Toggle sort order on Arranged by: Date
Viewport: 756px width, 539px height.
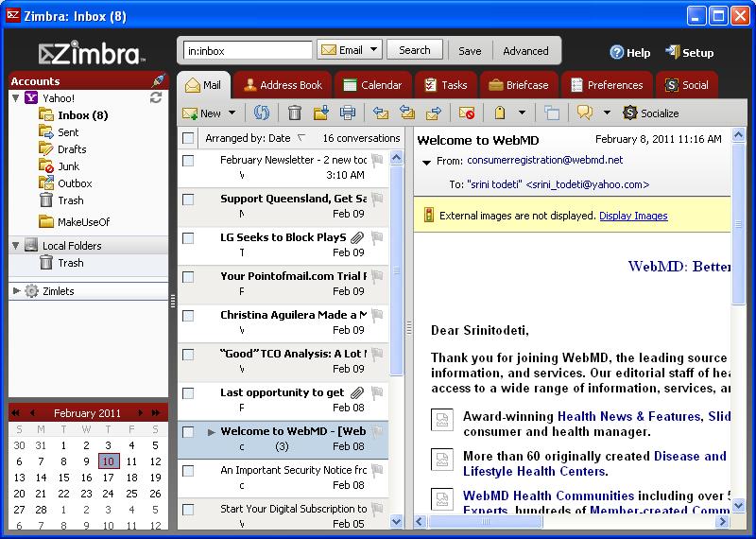point(255,138)
